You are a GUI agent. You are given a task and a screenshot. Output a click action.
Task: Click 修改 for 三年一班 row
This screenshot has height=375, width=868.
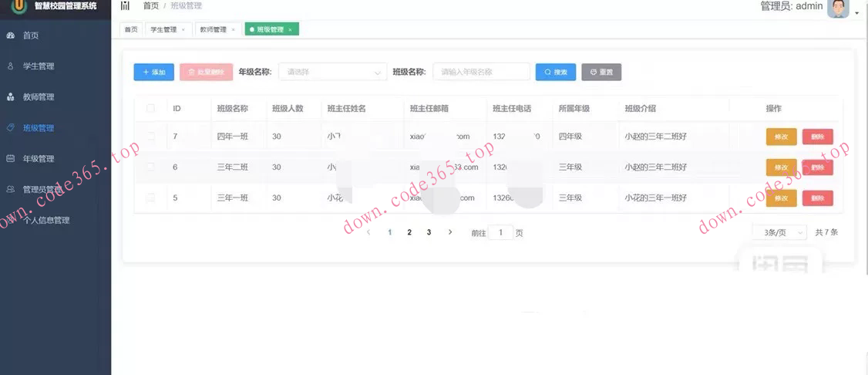click(781, 198)
